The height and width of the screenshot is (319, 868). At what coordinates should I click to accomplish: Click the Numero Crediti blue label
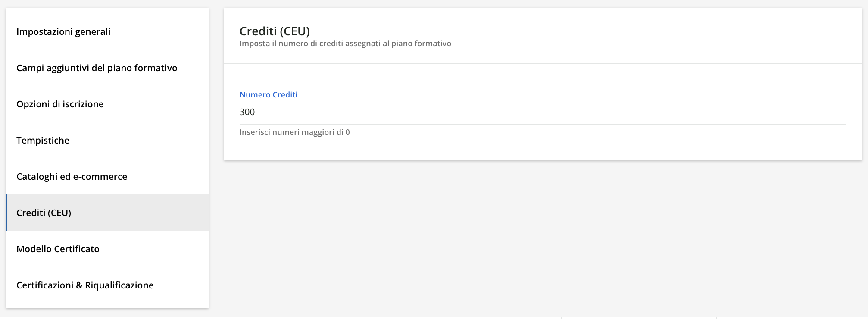(268, 94)
